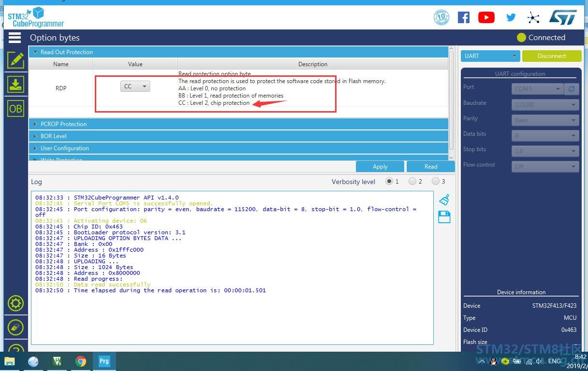
Task: Open Memory & File edition pencil icon
Action: [x=15, y=60]
